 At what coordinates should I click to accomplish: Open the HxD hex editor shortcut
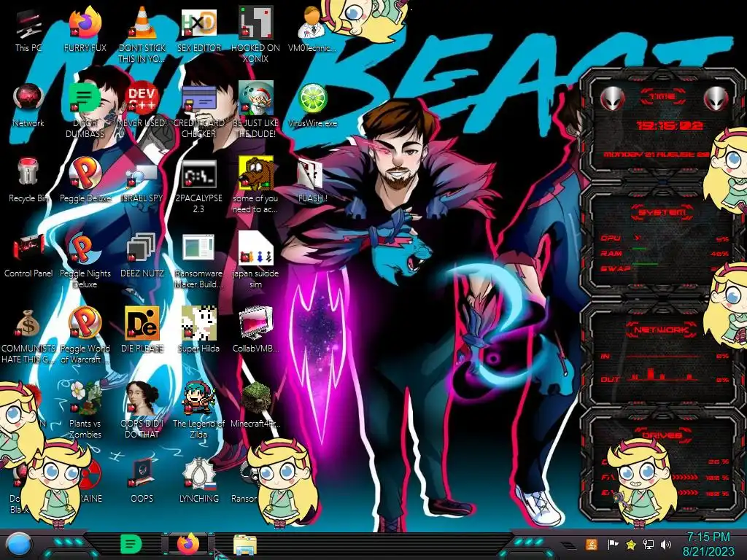[x=198, y=31]
